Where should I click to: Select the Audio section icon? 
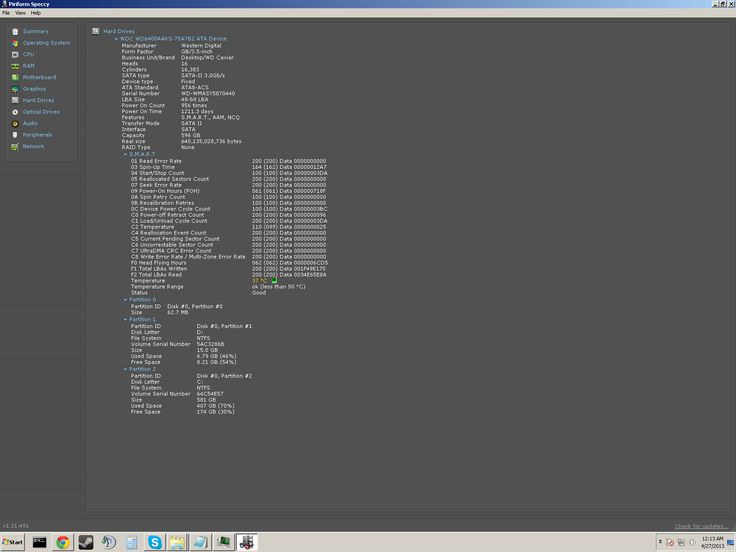15,123
